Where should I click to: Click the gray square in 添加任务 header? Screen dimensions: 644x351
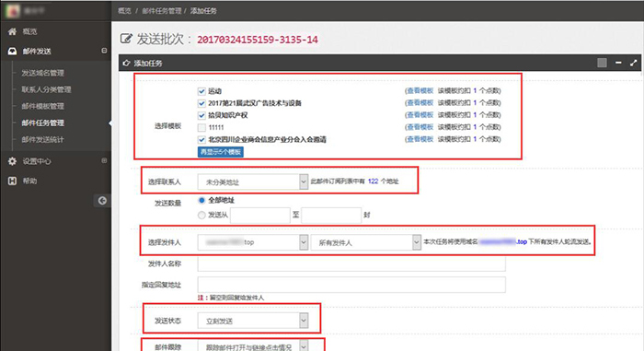tap(602, 63)
